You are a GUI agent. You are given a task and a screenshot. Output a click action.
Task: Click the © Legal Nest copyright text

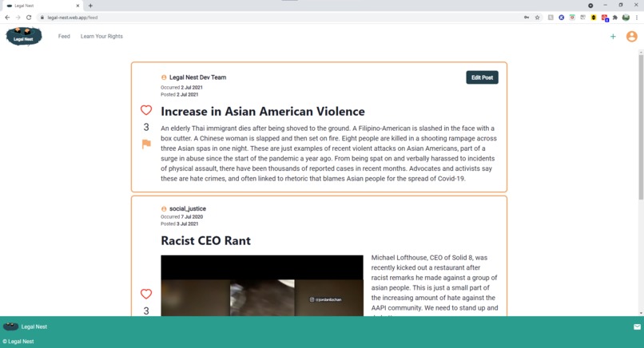pyautogui.click(x=18, y=342)
